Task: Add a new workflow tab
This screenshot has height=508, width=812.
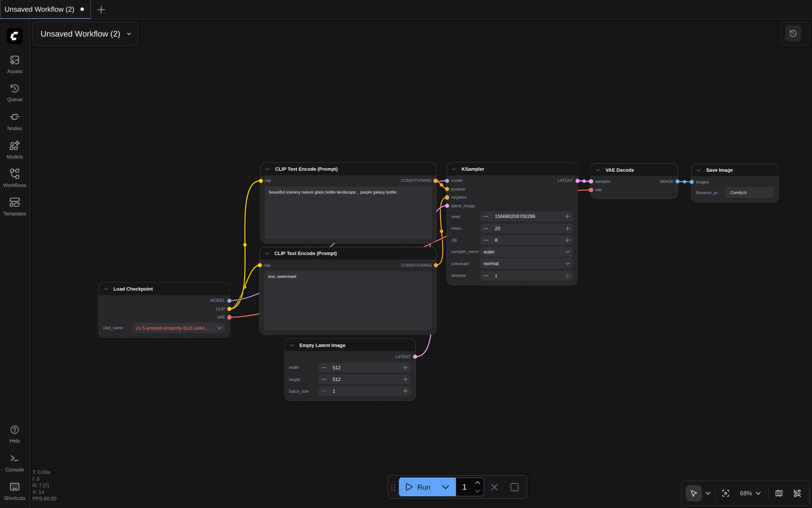Action: tap(101, 10)
